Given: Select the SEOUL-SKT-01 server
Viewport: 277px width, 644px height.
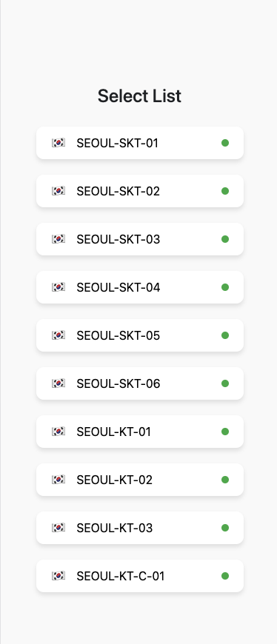Looking at the screenshot, I should 140,143.
